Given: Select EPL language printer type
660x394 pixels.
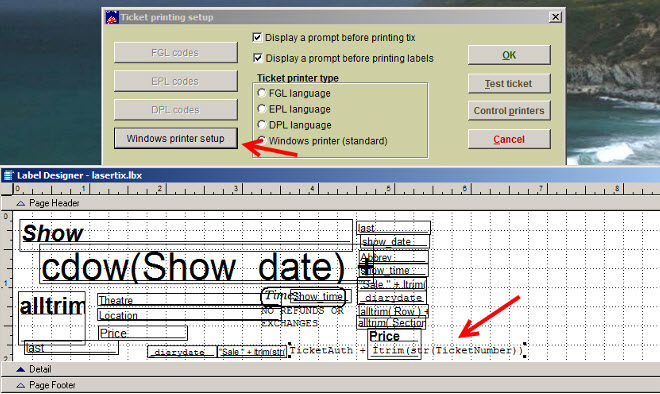Looking at the screenshot, I should click(262, 109).
